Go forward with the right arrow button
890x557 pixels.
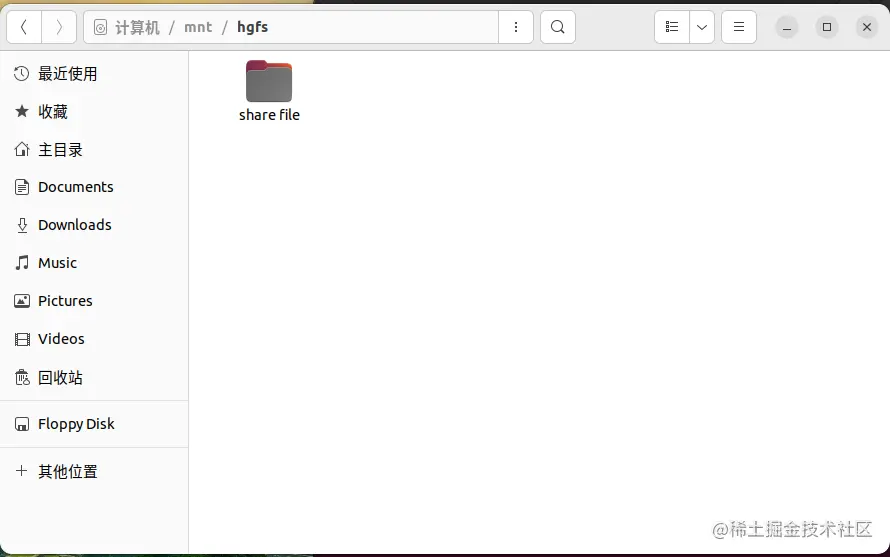click(59, 27)
